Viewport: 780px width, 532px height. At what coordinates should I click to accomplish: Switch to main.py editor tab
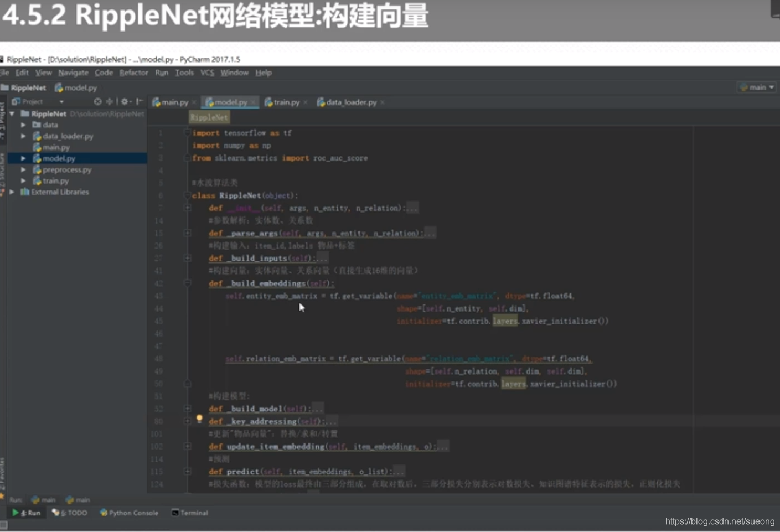click(174, 102)
